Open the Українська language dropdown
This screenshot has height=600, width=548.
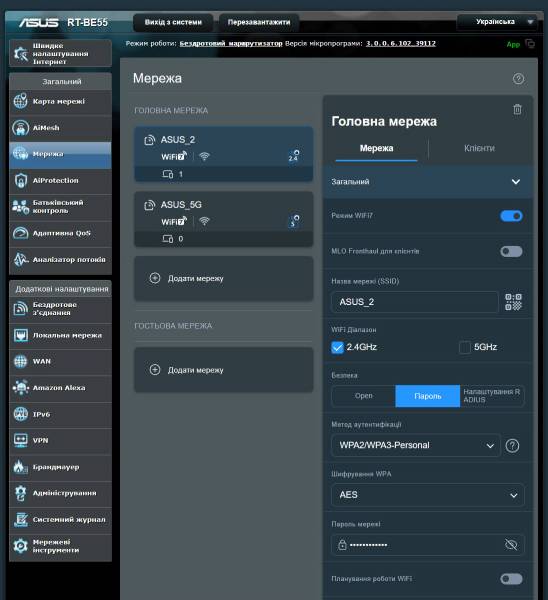tap(497, 22)
